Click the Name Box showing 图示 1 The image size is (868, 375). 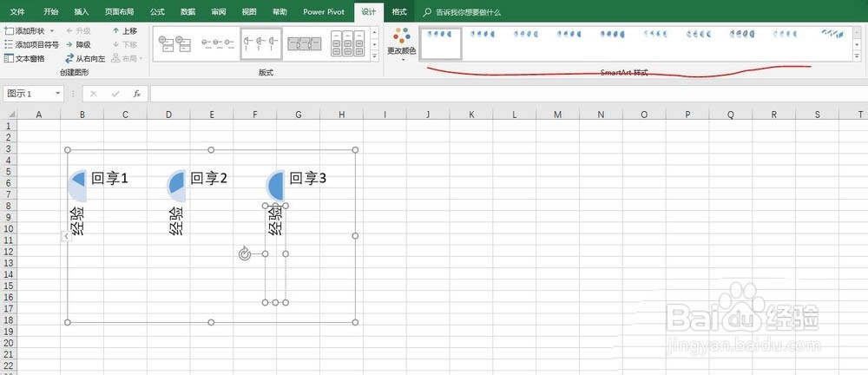(29, 94)
